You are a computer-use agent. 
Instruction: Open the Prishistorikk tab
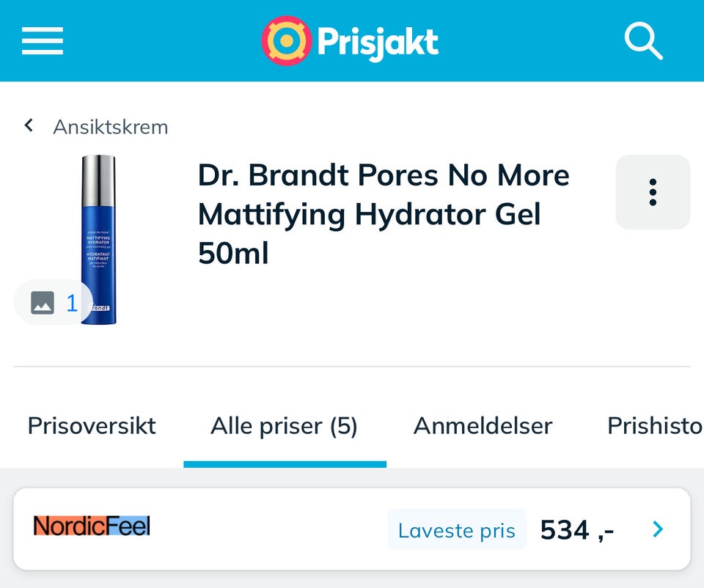click(655, 425)
